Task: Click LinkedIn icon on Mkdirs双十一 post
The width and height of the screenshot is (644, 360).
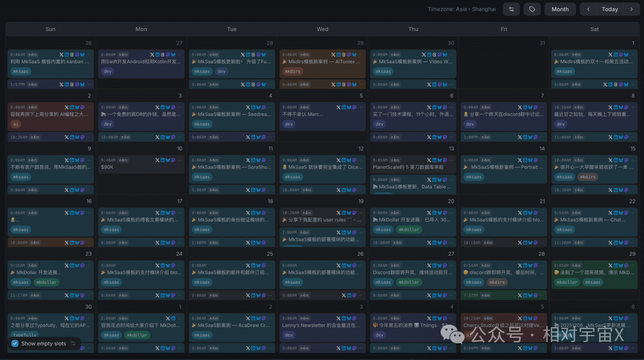Action: point(615,55)
